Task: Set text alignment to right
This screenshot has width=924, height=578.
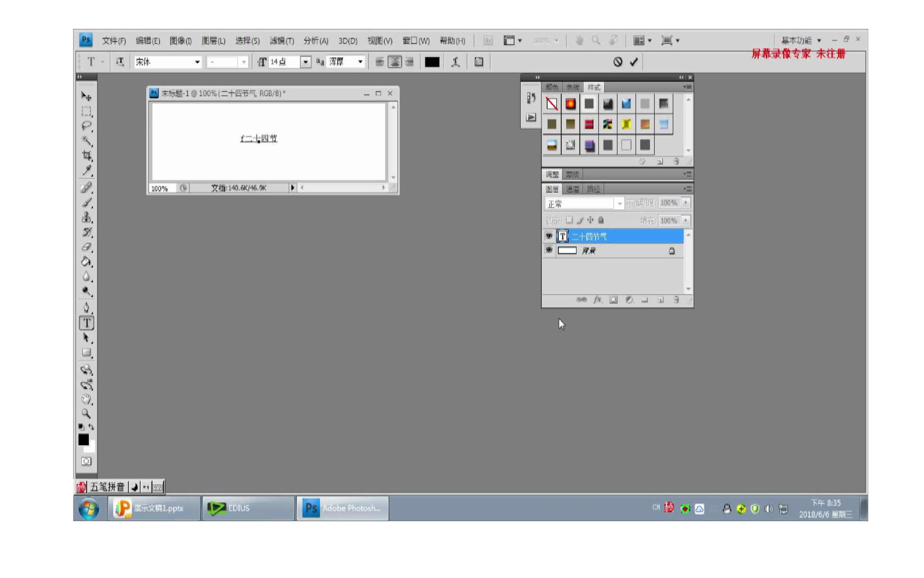Action: [x=409, y=62]
